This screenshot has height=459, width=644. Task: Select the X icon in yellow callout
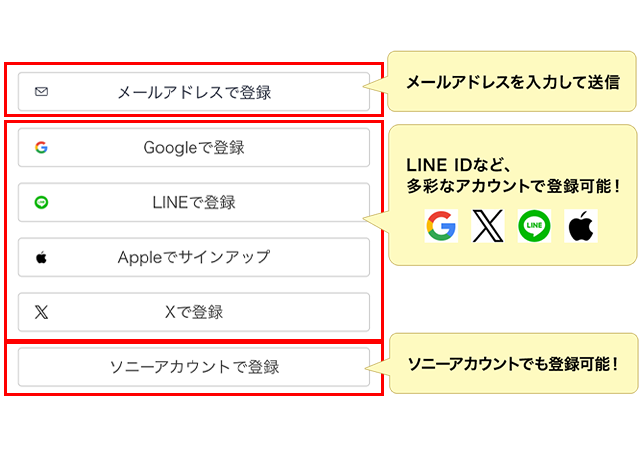[x=487, y=226]
